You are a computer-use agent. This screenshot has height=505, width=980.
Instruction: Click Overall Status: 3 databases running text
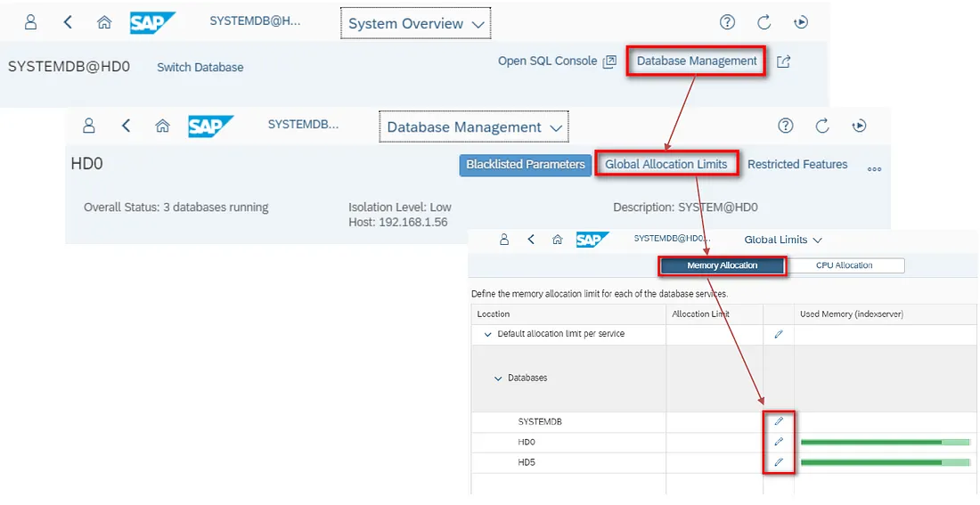[x=176, y=208]
